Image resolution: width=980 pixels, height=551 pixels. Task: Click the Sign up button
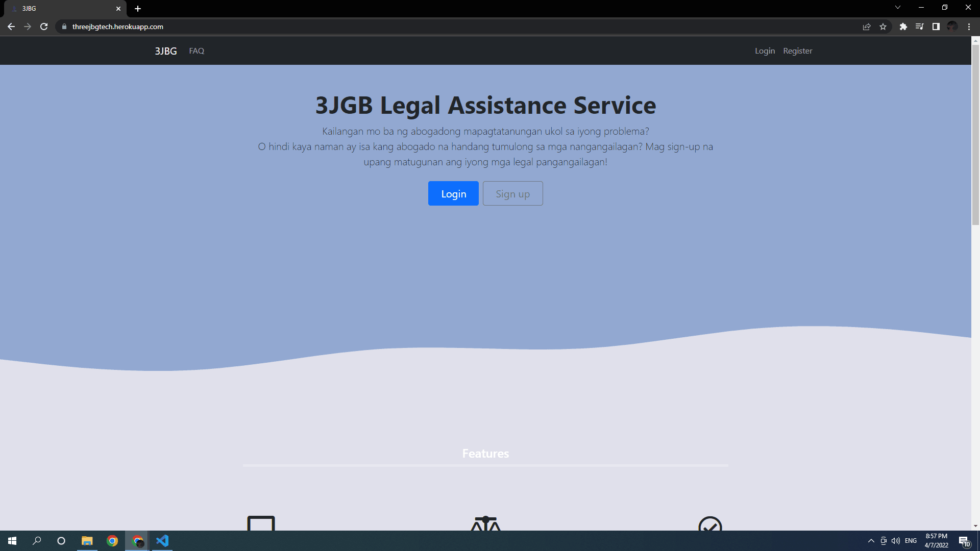(x=512, y=193)
